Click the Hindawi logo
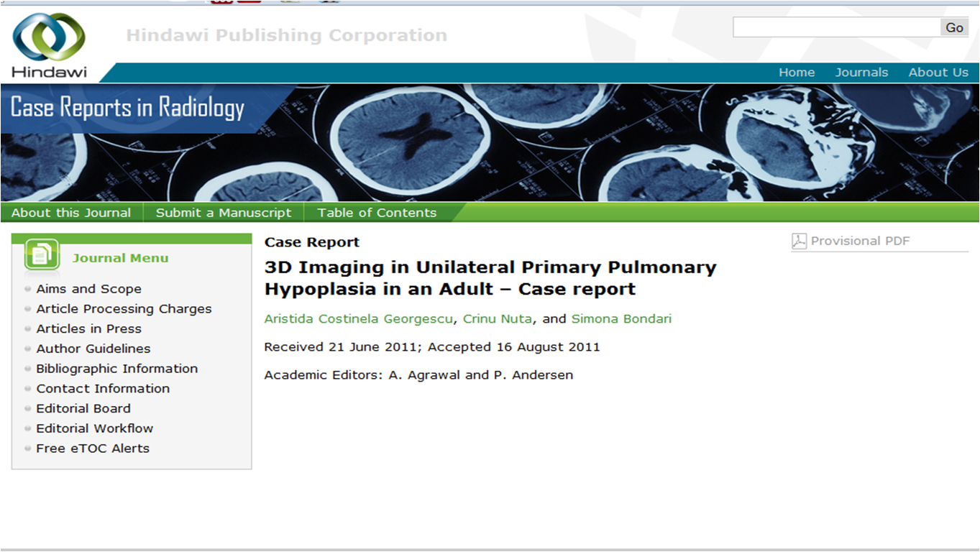 coord(49,44)
